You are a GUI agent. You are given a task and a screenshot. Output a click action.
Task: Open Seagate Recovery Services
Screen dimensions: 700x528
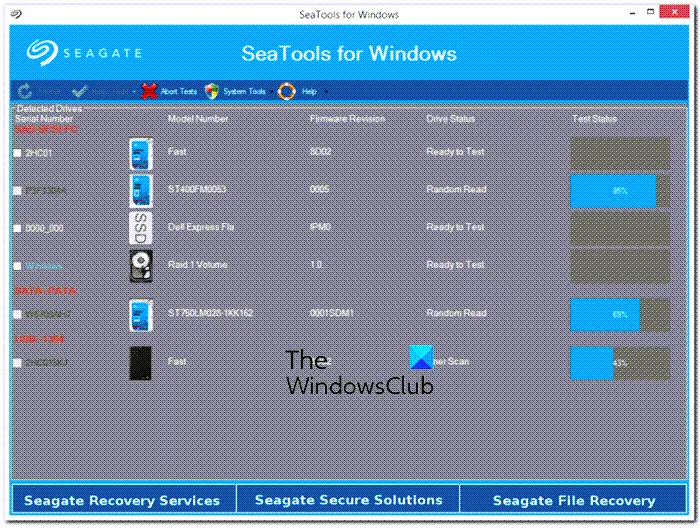pos(123,500)
